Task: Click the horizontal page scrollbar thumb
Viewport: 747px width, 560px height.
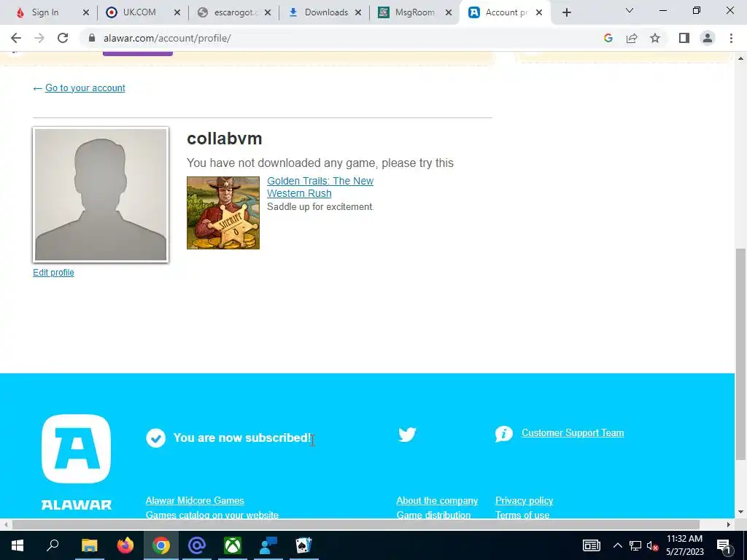Action: tap(355, 525)
